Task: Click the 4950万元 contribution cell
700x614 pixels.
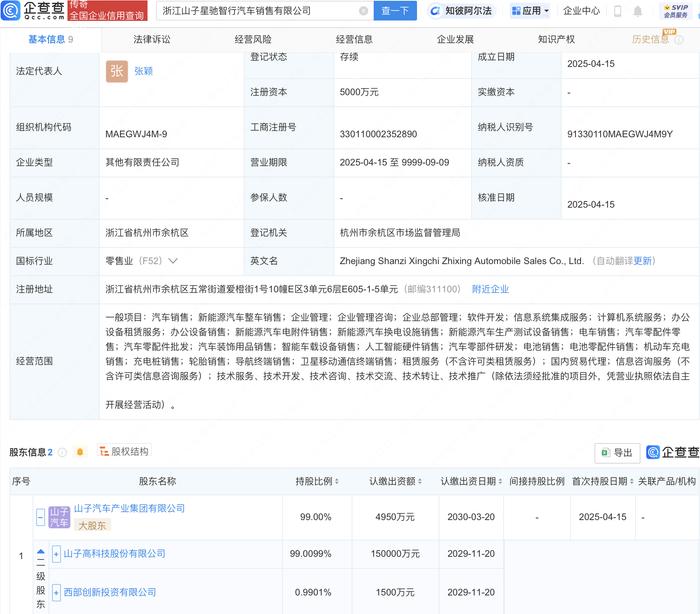Action: pyautogui.click(x=395, y=517)
